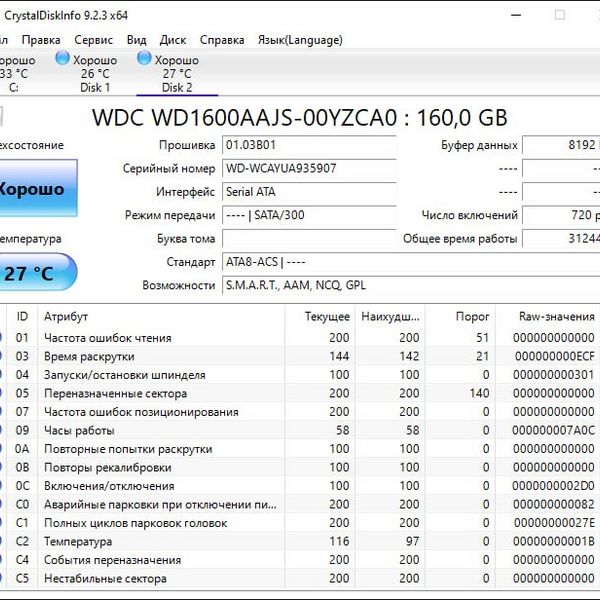Maximize the CrystalDiskInfo window
The image size is (600, 600).
click(560, 15)
